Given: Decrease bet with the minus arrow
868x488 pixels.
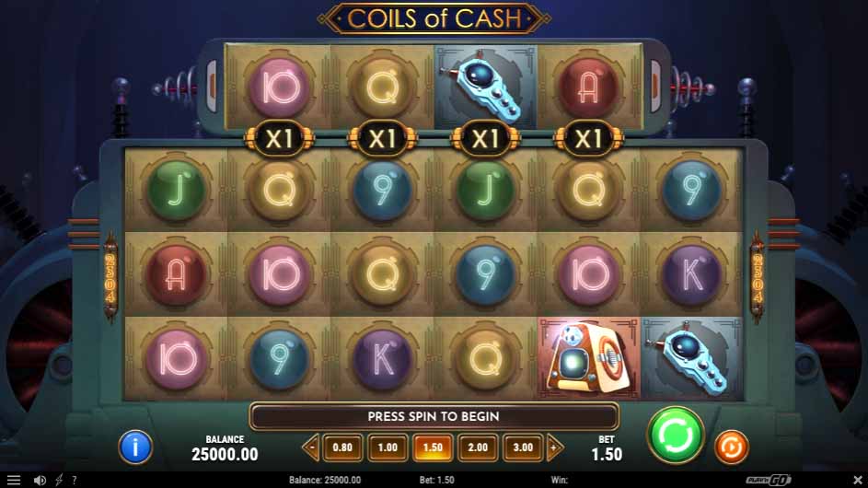Looking at the screenshot, I should [x=312, y=447].
